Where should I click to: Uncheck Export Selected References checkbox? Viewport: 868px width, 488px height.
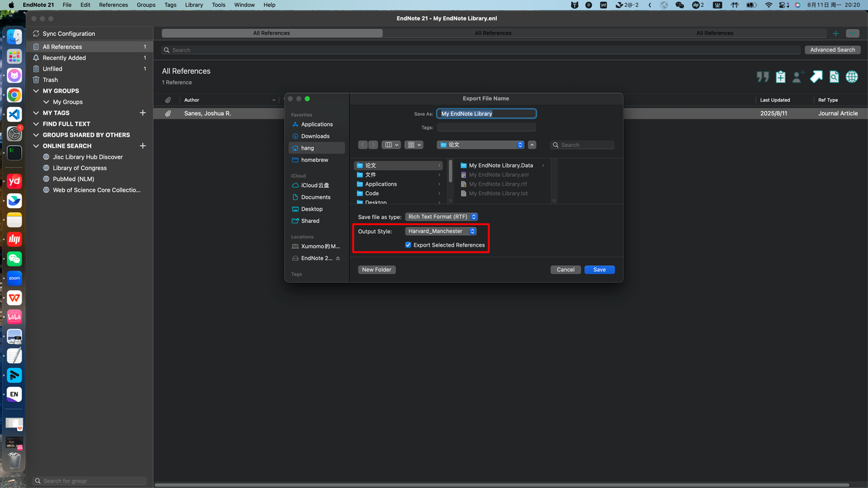(408, 245)
